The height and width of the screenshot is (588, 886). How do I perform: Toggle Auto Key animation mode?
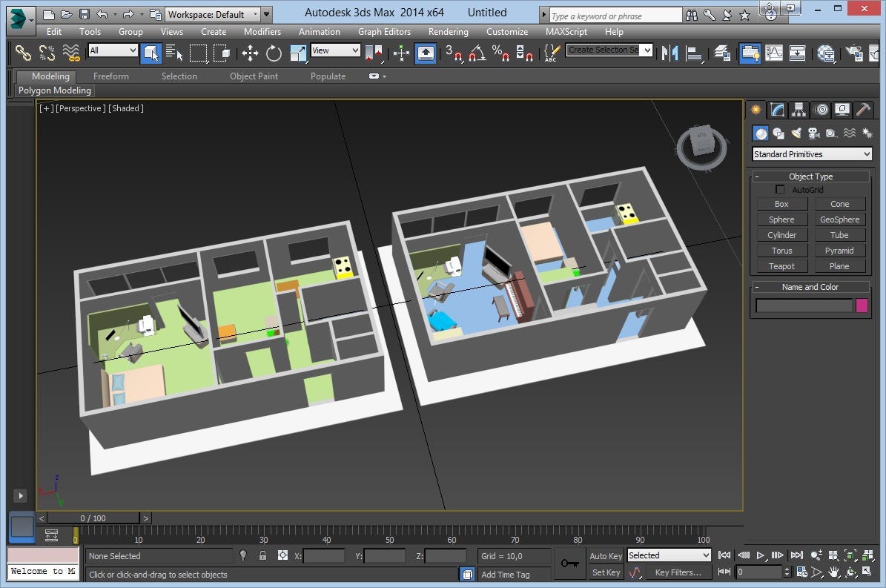click(x=606, y=556)
